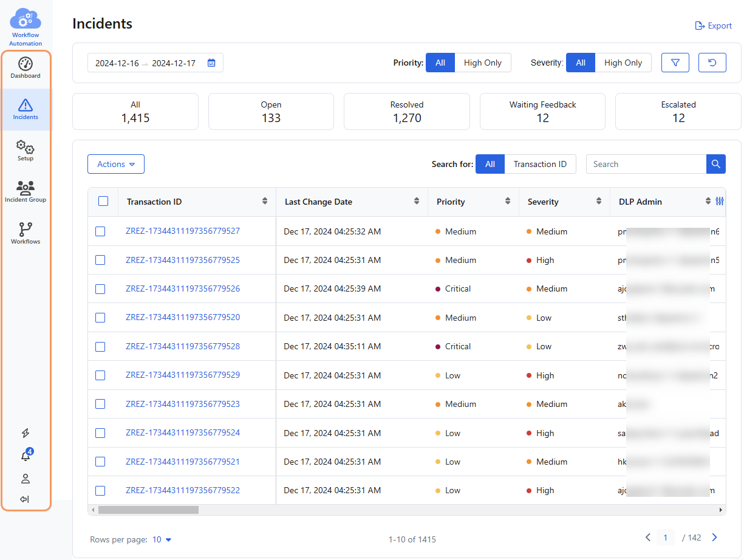Tick the select-all checkbox in table header

point(103,202)
